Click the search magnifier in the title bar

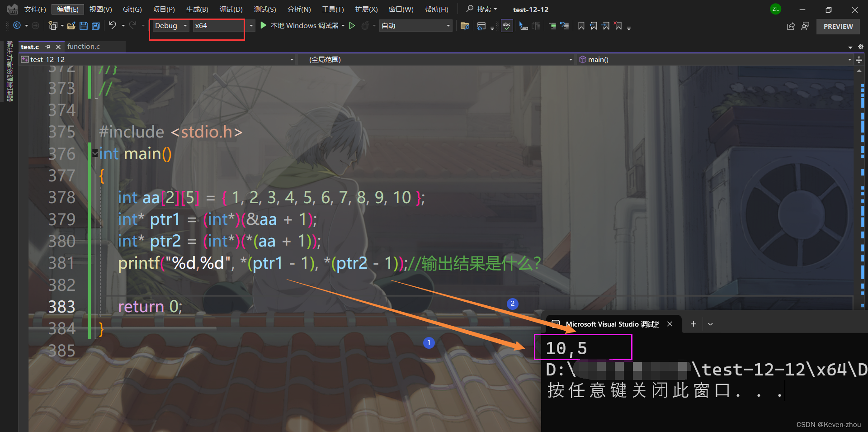coord(470,9)
